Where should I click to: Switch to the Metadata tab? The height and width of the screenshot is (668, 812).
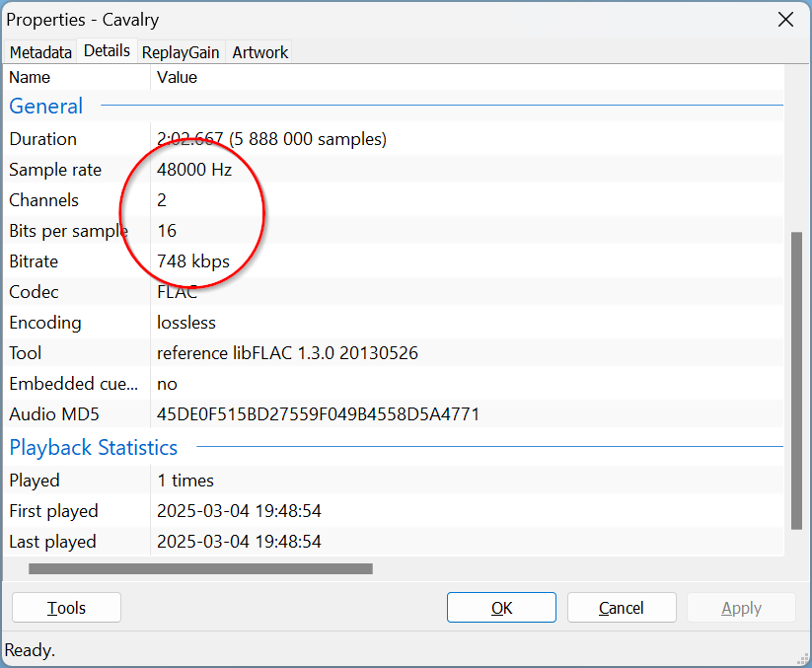tap(40, 52)
